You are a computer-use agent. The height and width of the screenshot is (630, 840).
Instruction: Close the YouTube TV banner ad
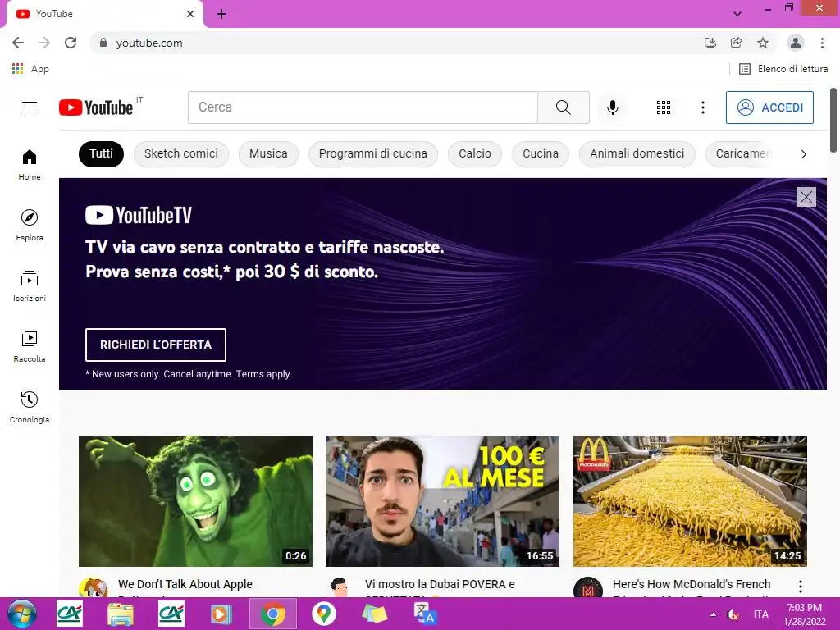pyautogui.click(x=806, y=197)
